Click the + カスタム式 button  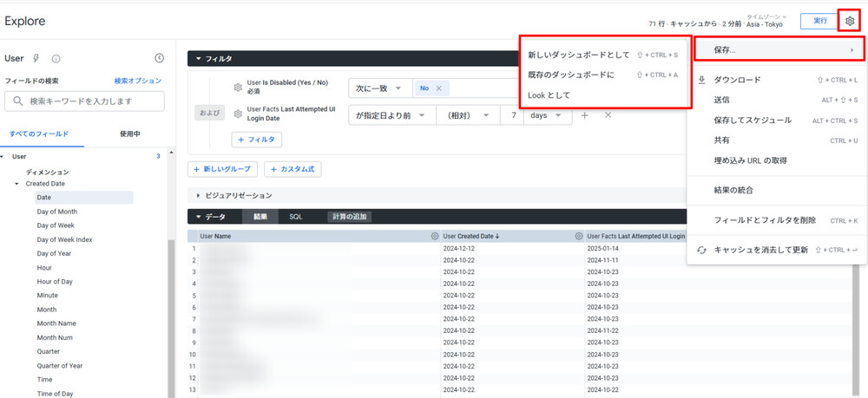pos(293,169)
